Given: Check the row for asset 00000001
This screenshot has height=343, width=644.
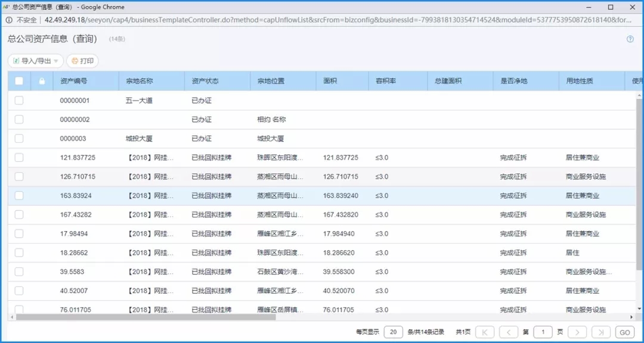Looking at the screenshot, I should pyautogui.click(x=19, y=101).
